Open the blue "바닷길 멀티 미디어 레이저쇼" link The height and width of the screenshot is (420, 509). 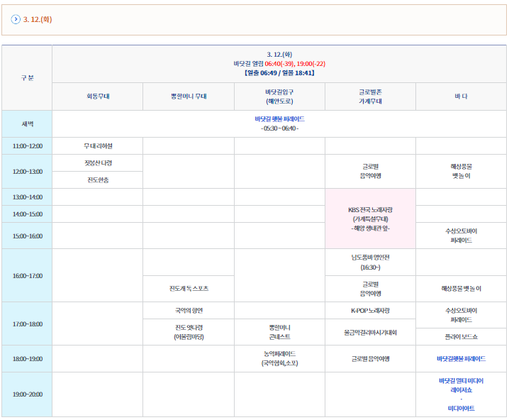click(461, 385)
